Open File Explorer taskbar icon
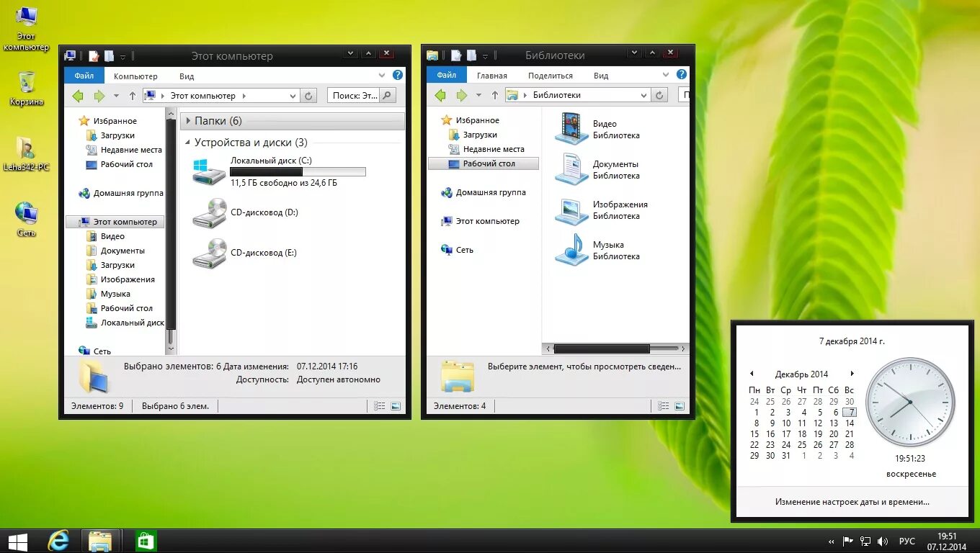Screen dimensions: 980x553 (x=99, y=541)
